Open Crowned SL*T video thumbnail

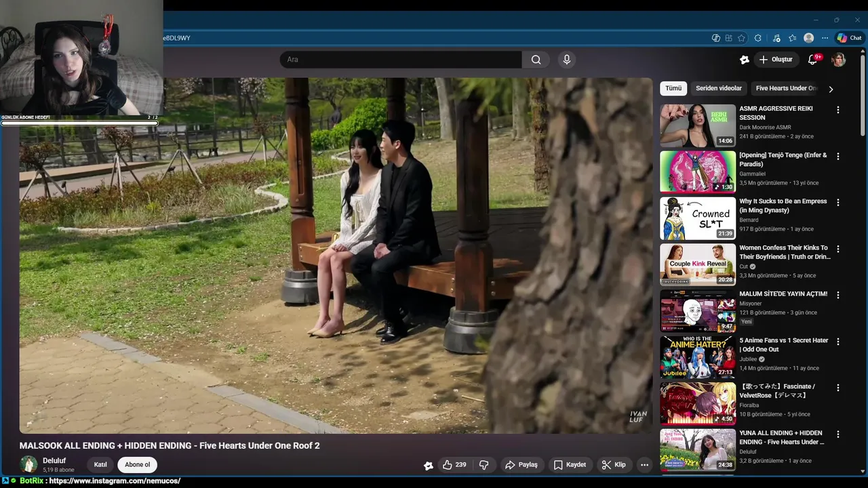click(698, 218)
